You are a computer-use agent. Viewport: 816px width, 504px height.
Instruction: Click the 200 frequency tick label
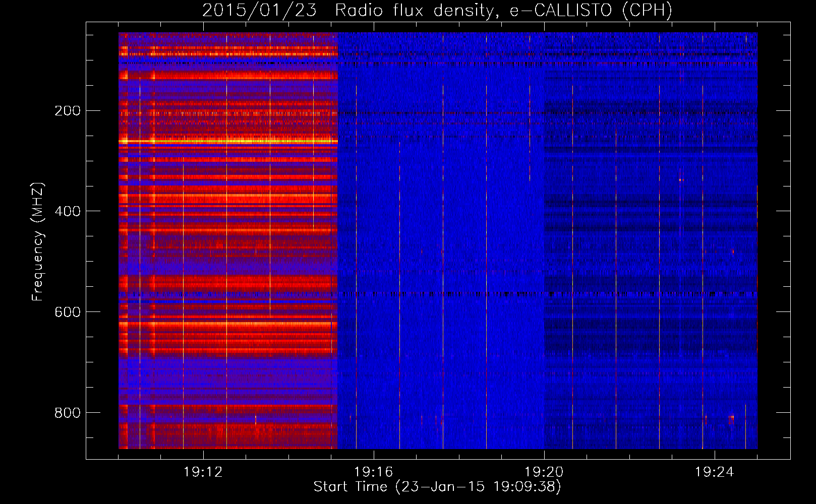pyautogui.click(x=68, y=111)
